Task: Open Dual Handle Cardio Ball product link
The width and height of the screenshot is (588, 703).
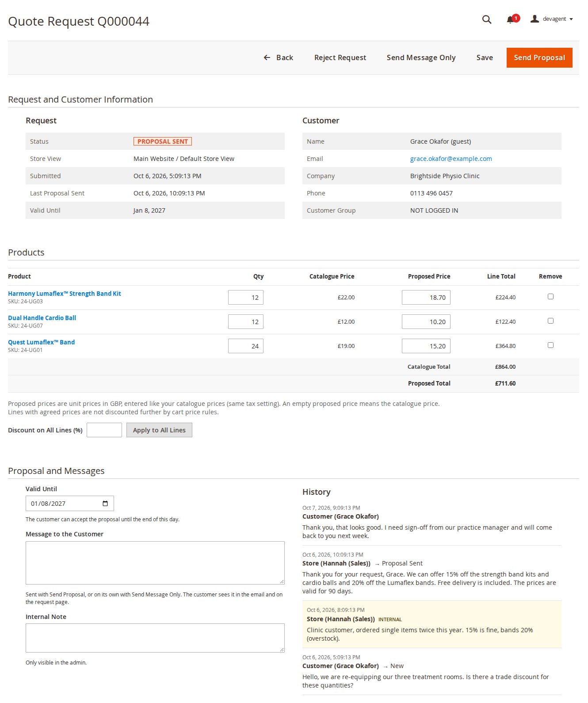Action: 42,318
